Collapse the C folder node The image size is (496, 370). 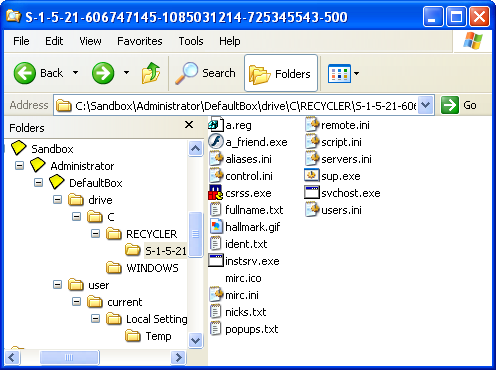(x=77, y=217)
